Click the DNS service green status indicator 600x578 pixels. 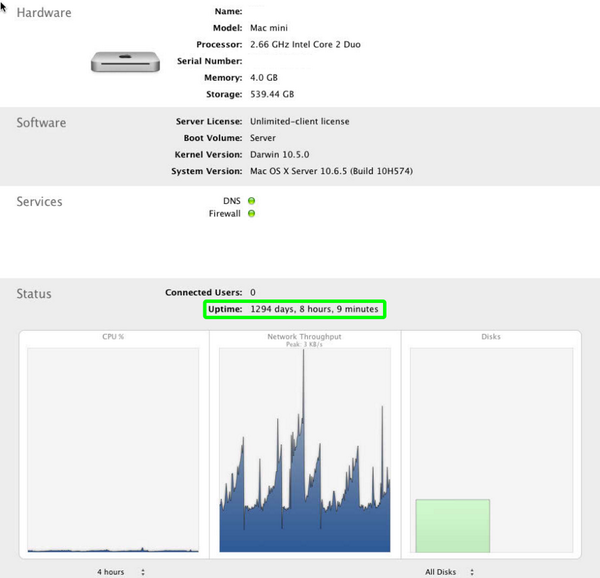pos(251,201)
